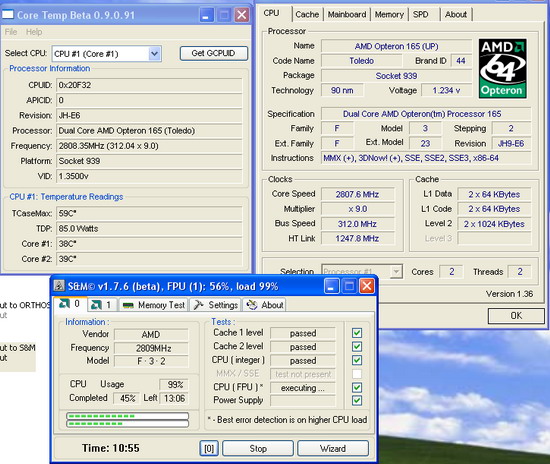This screenshot has height=464, width=550.
Task: Click the VID 1.3500v field
Action: coord(149,176)
